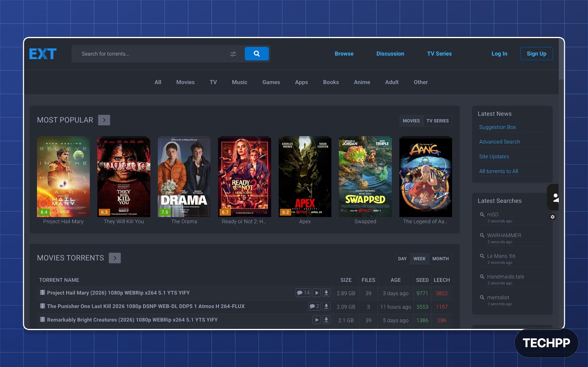
Task: Open The Legend of Aang poster
Action: (426, 177)
